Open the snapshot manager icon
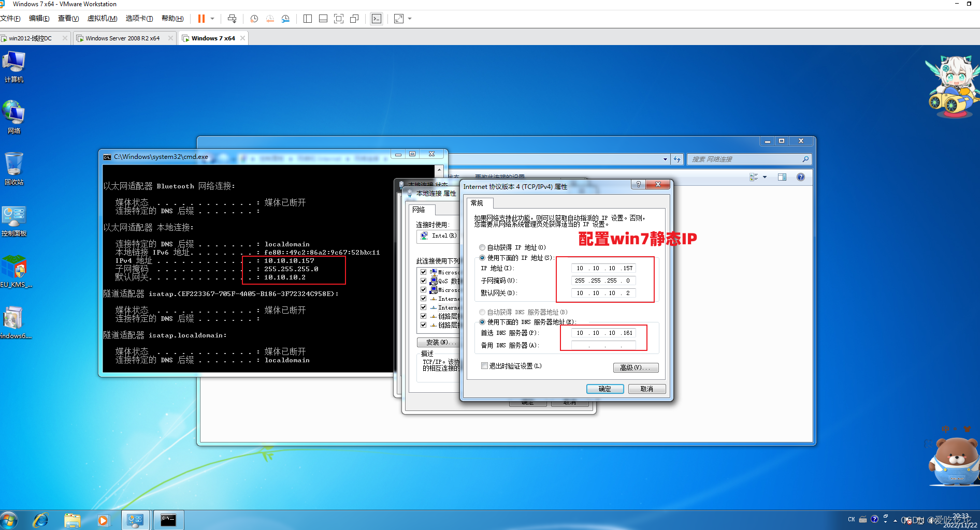The width and height of the screenshot is (980, 530). [285, 19]
